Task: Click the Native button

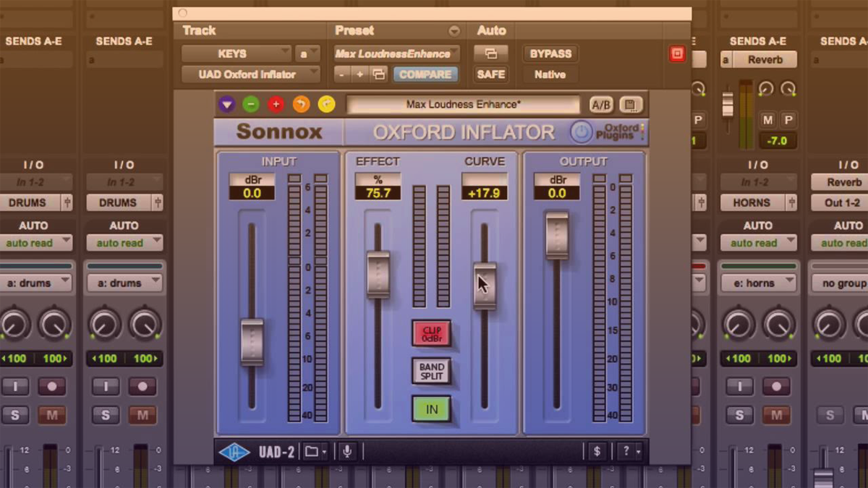Action: tap(551, 74)
